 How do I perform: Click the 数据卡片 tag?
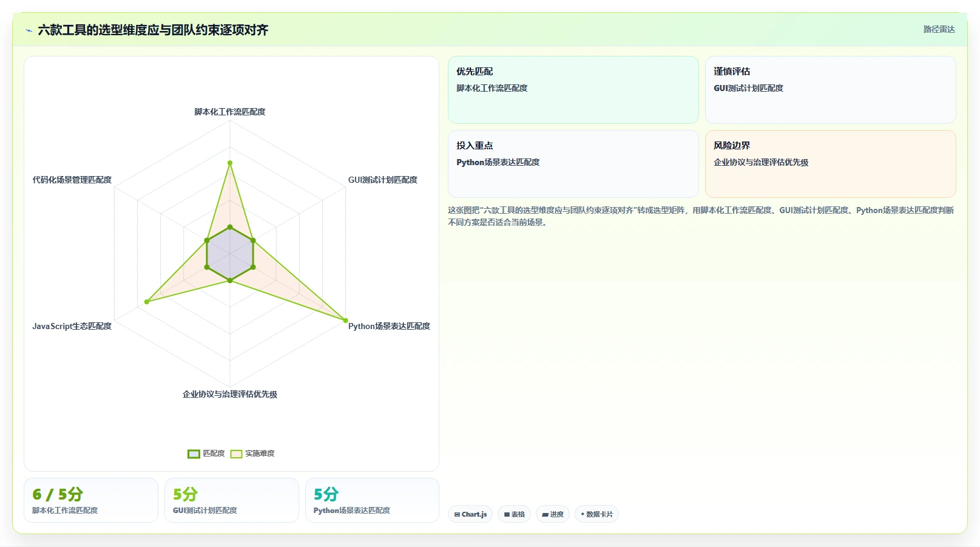coord(596,514)
